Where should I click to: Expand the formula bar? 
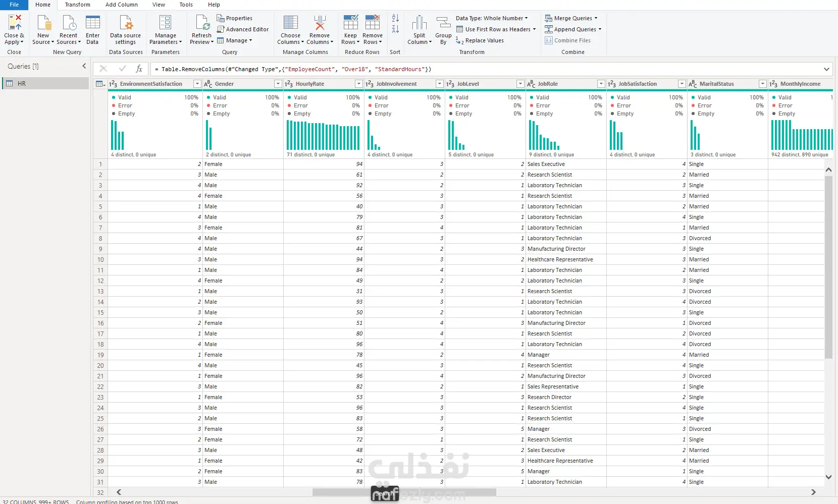click(826, 69)
